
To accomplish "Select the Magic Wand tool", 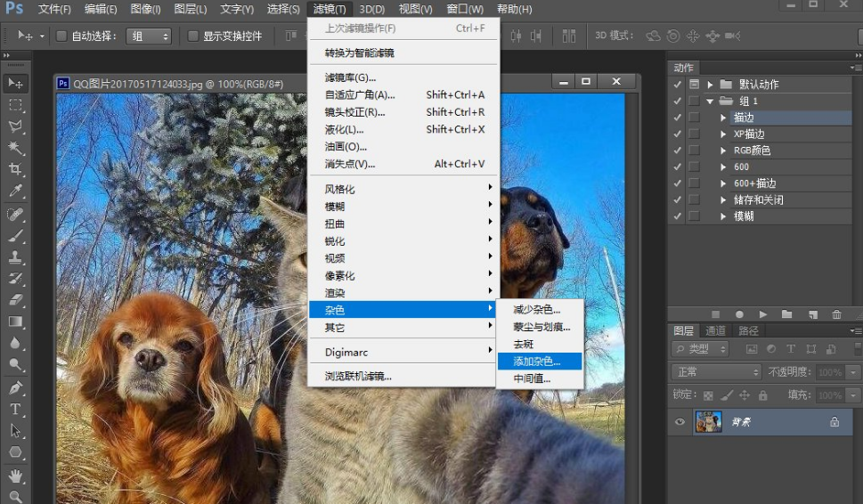I will click(15, 148).
